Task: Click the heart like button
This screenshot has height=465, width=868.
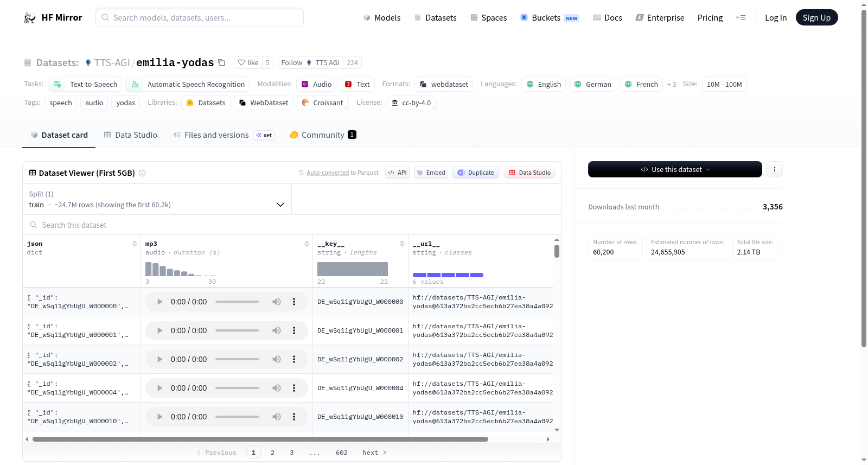Action: pos(248,63)
